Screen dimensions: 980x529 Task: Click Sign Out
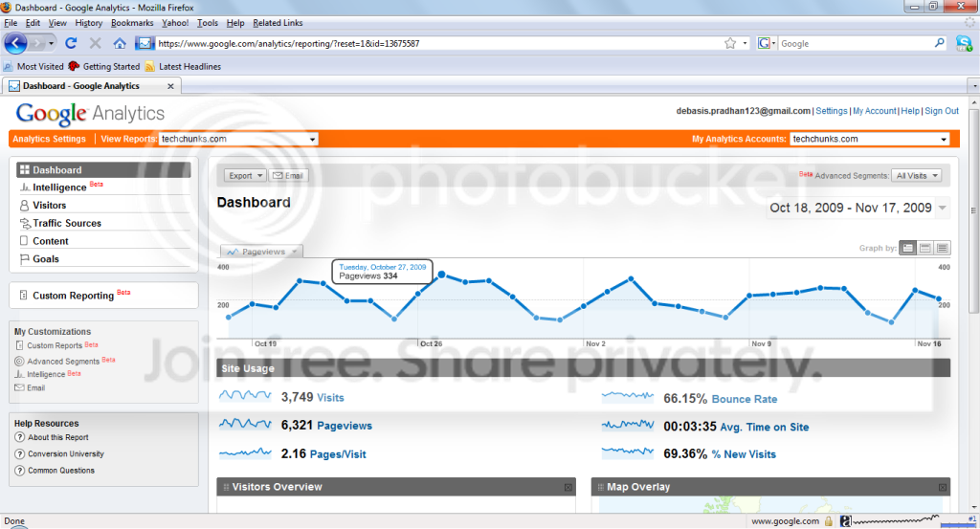[x=942, y=111]
